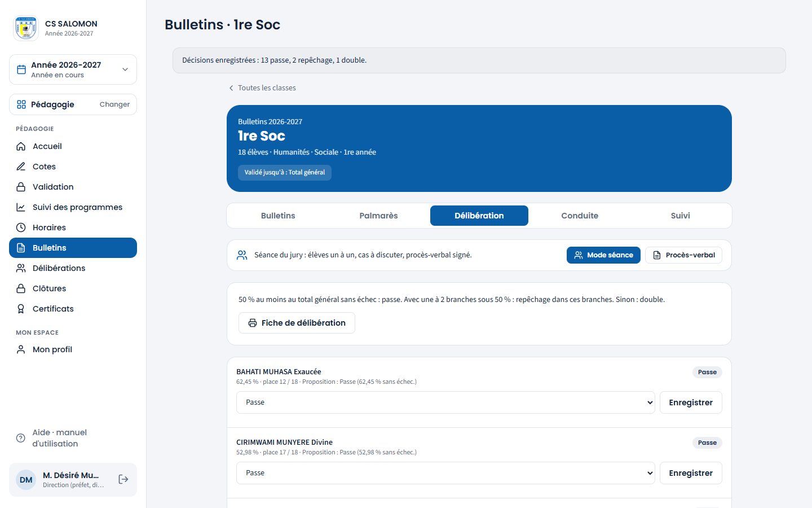Open the Conduite tab
The width and height of the screenshot is (812, 508).
coord(580,216)
